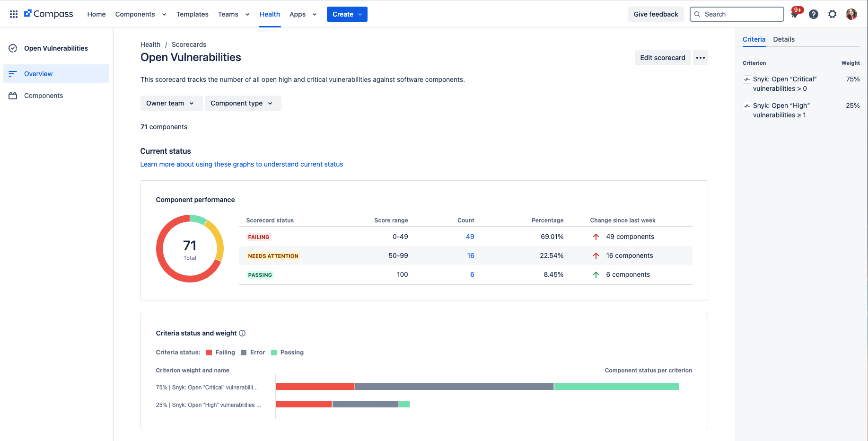Switch to the Details tab
This screenshot has height=441, width=868.
coord(784,39)
